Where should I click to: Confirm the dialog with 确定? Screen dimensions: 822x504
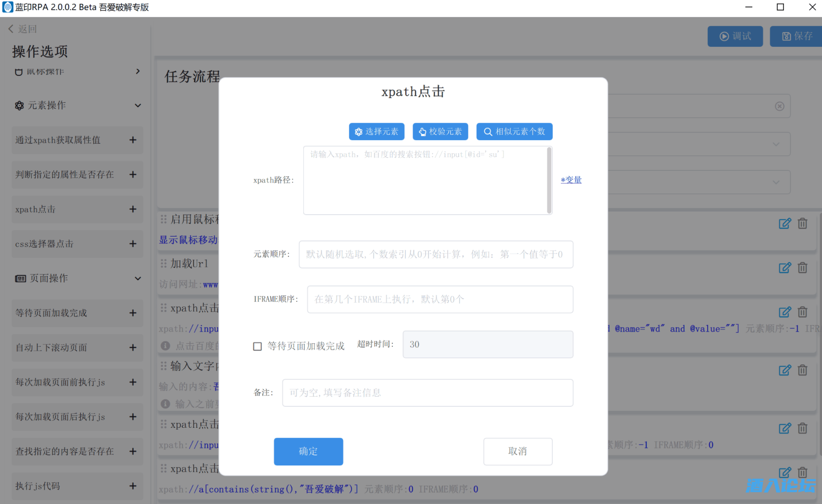pyautogui.click(x=308, y=451)
